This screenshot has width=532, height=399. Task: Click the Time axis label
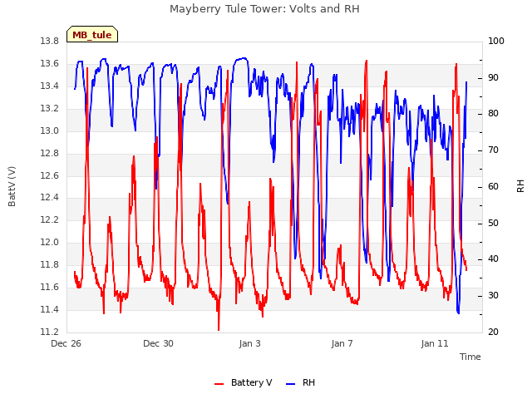[470, 357]
